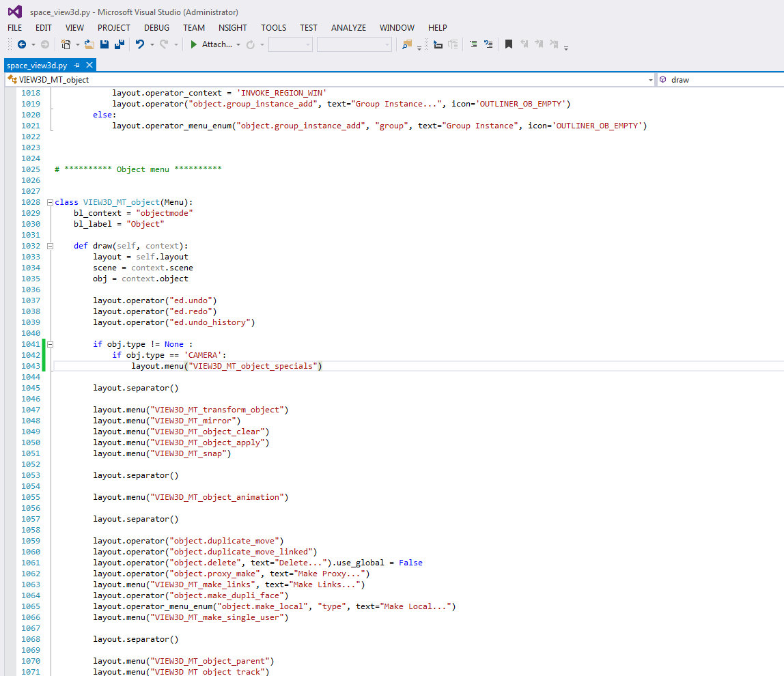Image resolution: width=784 pixels, height=676 pixels.
Task: Close the space_view3d.py tab
Action: [x=88, y=66]
